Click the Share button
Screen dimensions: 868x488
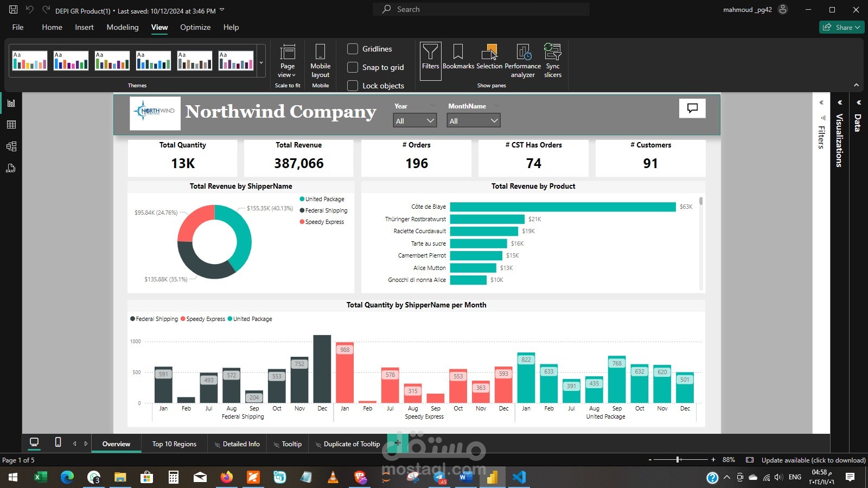click(841, 27)
